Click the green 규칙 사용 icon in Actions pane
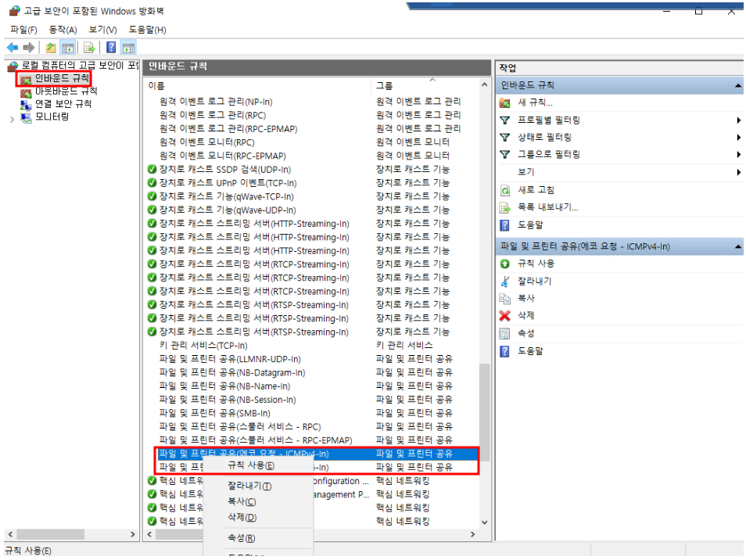This screenshot has width=746, height=560. click(x=505, y=264)
